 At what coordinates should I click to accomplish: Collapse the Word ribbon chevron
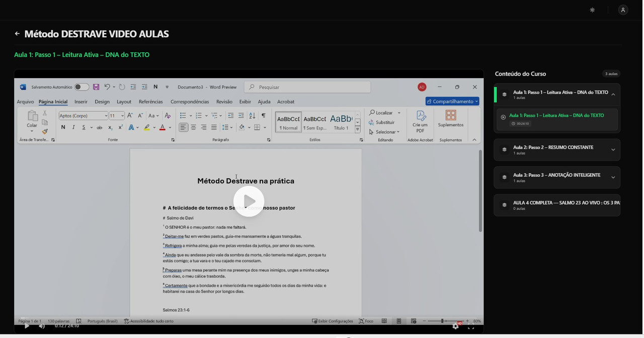474,140
